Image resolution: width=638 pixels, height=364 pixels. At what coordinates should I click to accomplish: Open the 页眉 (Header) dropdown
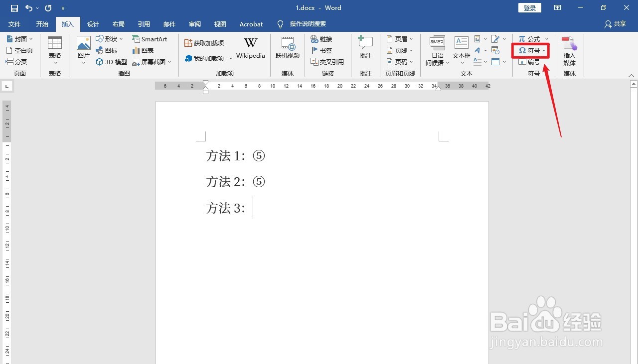point(400,39)
